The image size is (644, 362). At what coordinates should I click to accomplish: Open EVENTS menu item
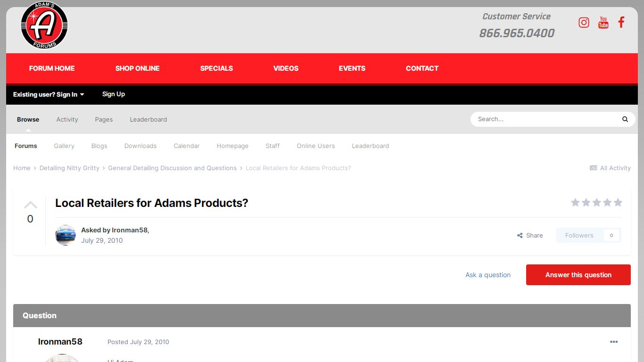pyautogui.click(x=352, y=68)
